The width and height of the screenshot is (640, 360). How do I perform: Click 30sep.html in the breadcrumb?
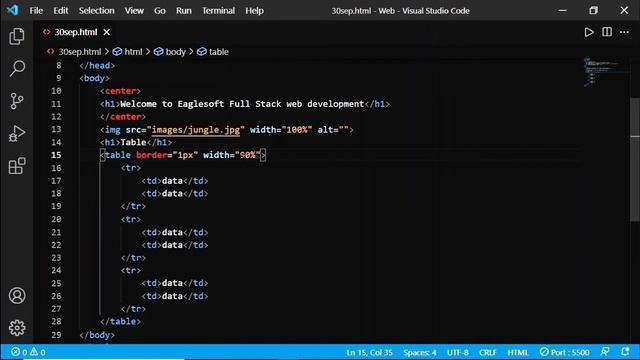80,52
